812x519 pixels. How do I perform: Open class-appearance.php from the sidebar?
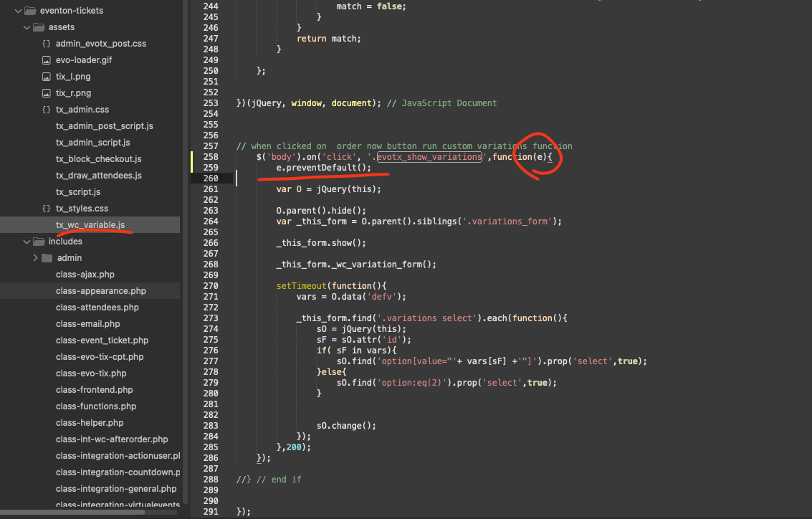point(101,291)
